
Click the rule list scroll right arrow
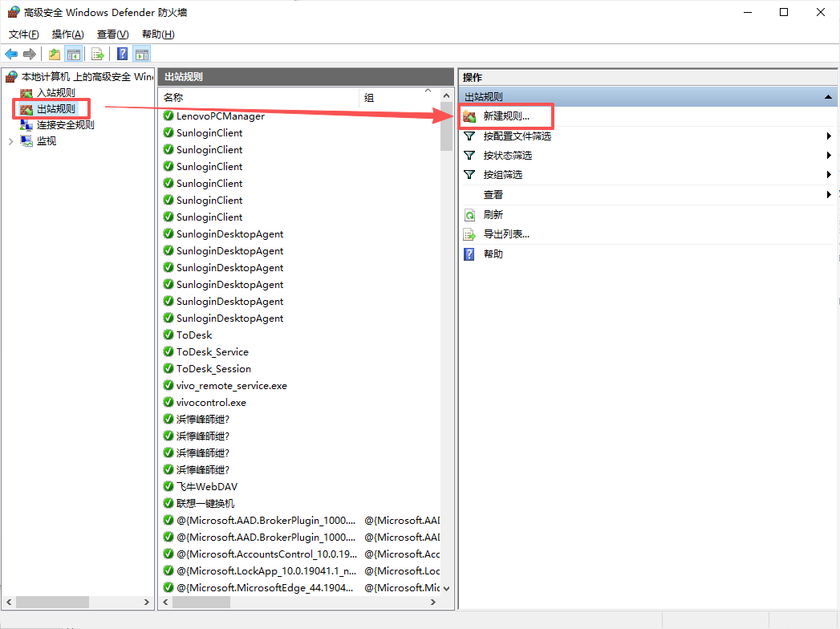tap(433, 603)
